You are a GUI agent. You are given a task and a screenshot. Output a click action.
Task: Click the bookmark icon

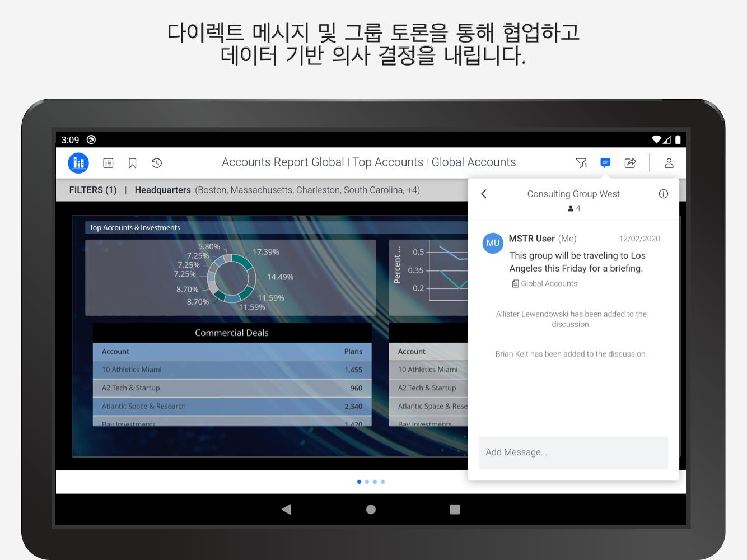133,163
